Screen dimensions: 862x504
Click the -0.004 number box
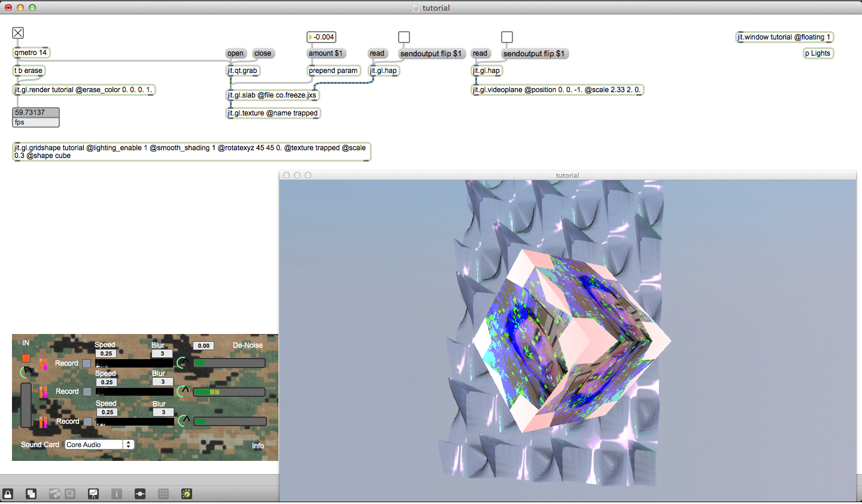pyautogui.click(x=321, y=37)
